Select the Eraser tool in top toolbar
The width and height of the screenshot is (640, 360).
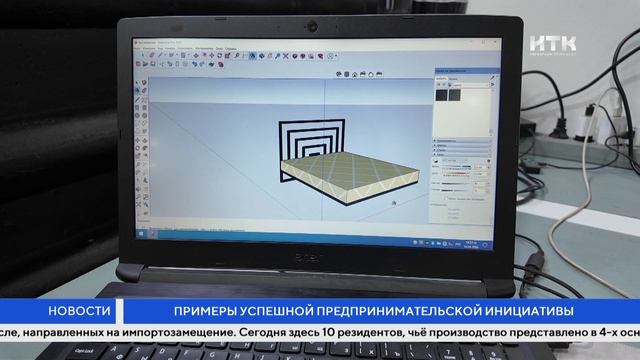point(151,56)
